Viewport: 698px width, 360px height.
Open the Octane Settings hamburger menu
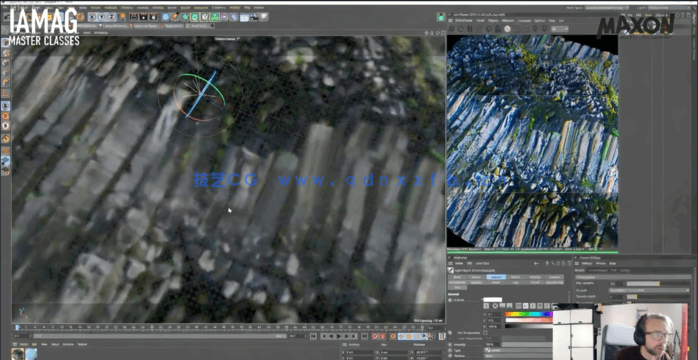pyautogui.click(x=577, y=263)
